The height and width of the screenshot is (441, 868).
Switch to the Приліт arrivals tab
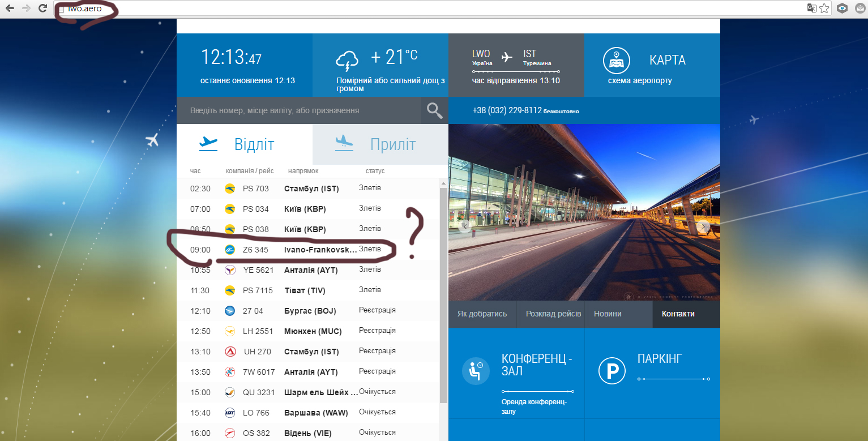[380, 144]
